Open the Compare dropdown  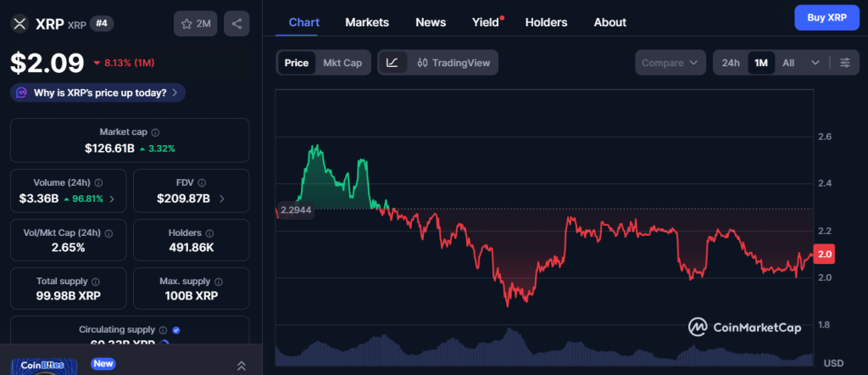coord(670,63)
